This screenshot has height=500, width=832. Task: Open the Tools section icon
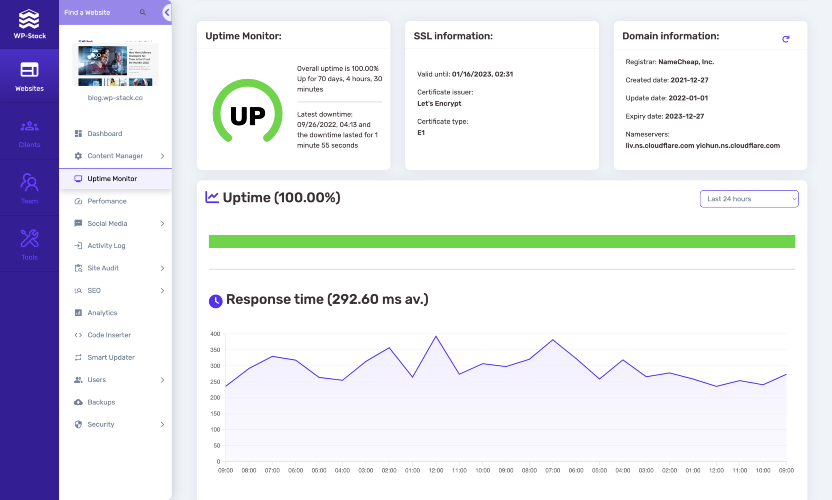(x=29, y=238)
